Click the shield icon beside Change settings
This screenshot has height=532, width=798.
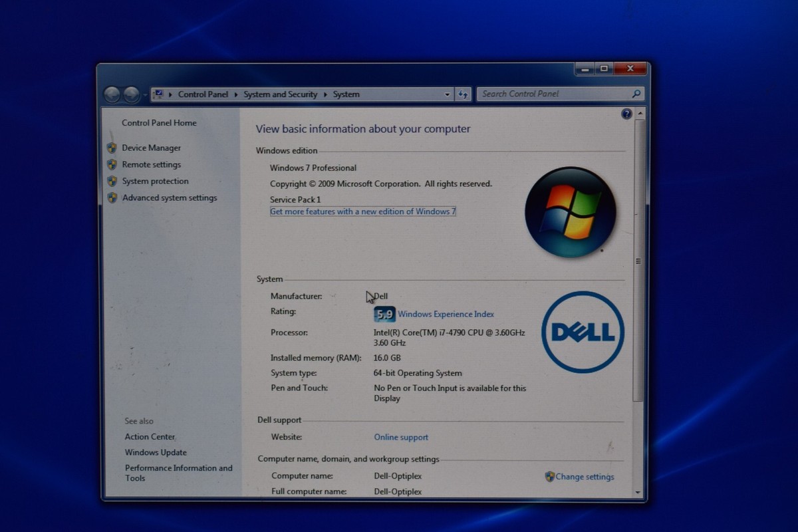coord(549,476)
